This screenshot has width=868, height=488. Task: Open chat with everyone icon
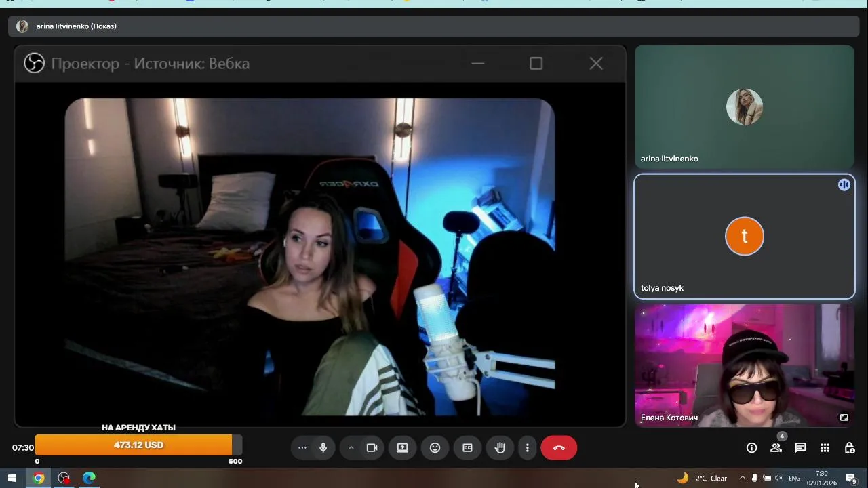pos(800,448)
